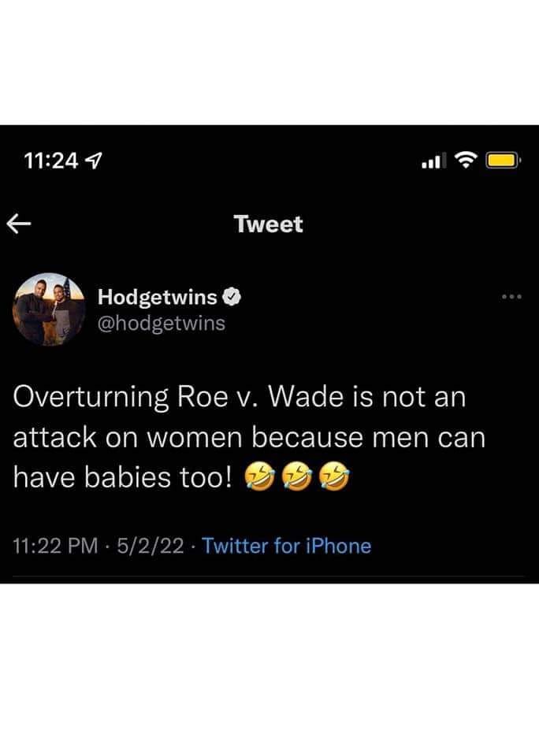Viewport: 539px width, 756px height.
Task: Tap the 5/2/22 tweet date
Action: [x=150, y=547]
